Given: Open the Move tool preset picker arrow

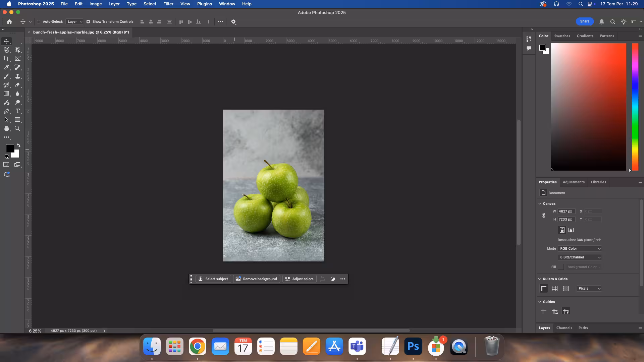Looking at the screenshot, I should [30, 22].
